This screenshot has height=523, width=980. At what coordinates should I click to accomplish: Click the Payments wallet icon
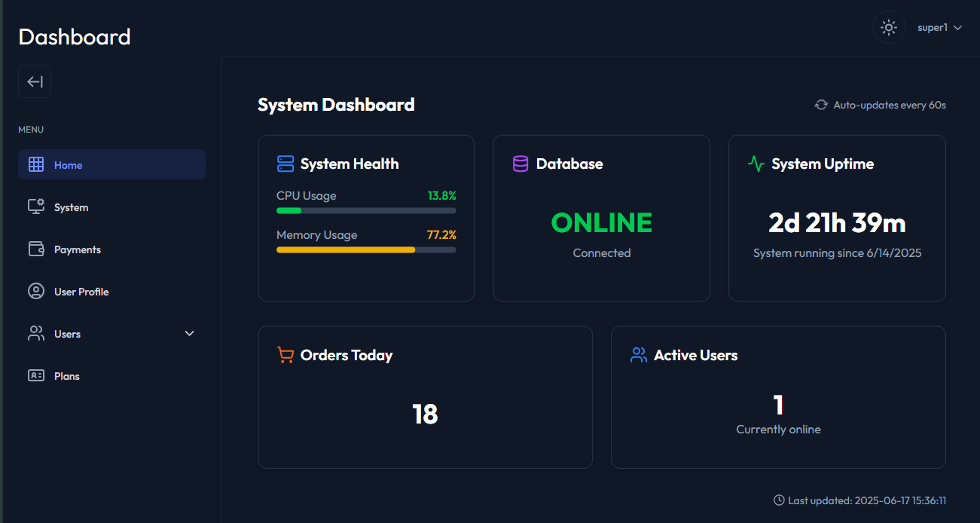36,249
